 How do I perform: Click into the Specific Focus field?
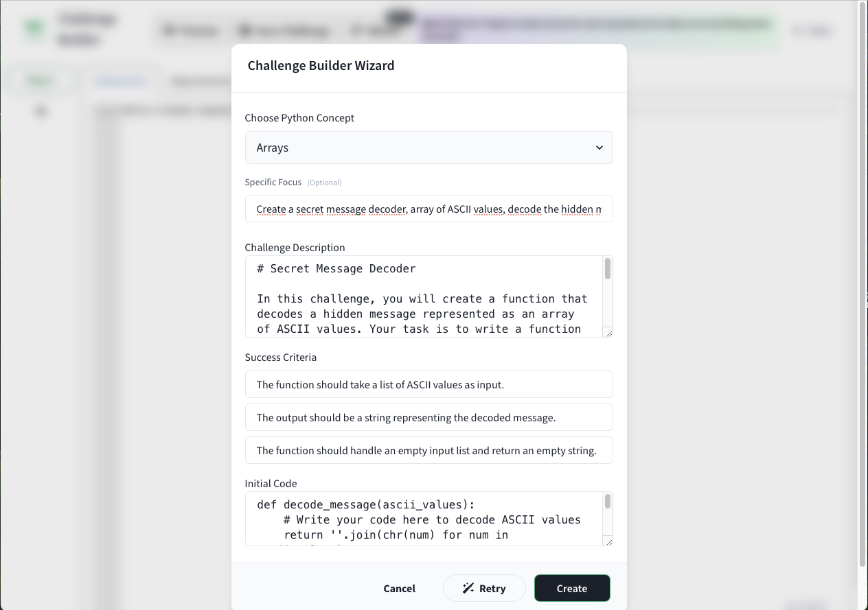pyautogui.click(x=429, y=209)
